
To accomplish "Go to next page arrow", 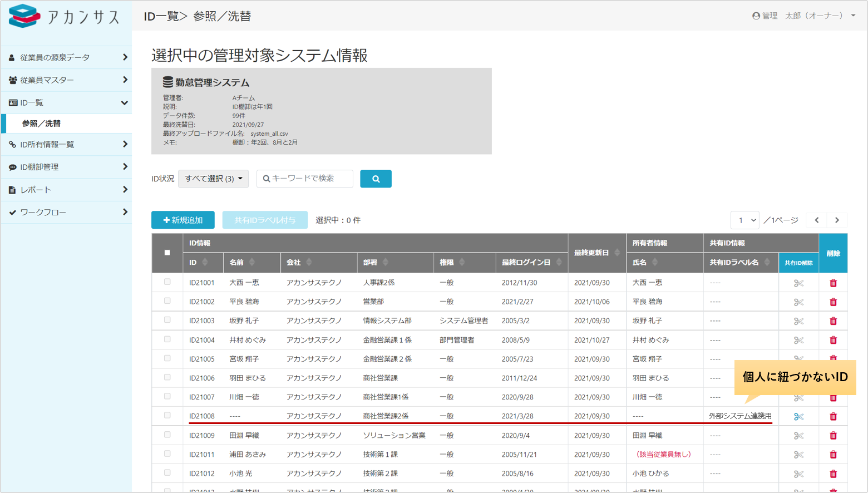I will pyautogui.click(x=837, y=220).
